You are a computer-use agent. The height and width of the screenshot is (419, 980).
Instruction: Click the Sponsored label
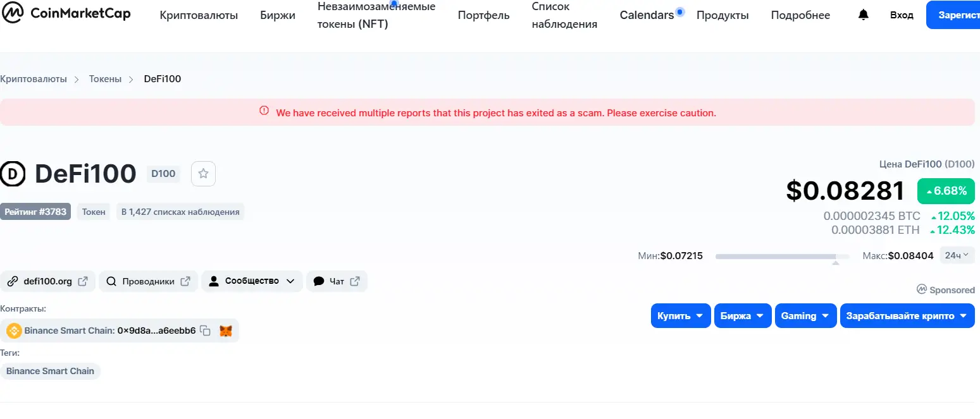(946, 290)
